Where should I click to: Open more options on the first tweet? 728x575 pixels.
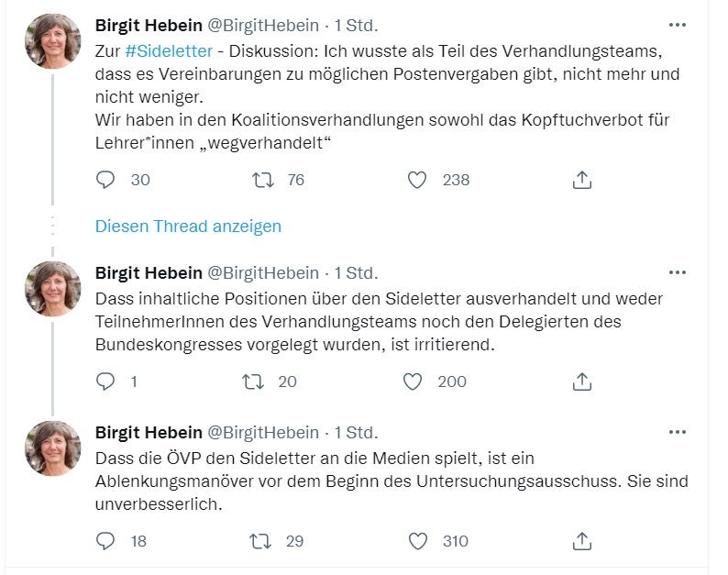coord(678,25)
